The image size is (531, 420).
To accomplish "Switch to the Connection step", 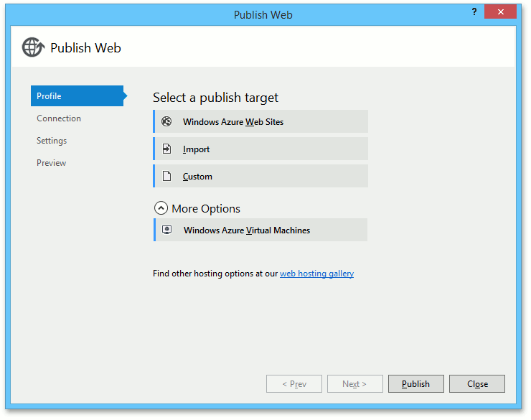I will (59, 118).
